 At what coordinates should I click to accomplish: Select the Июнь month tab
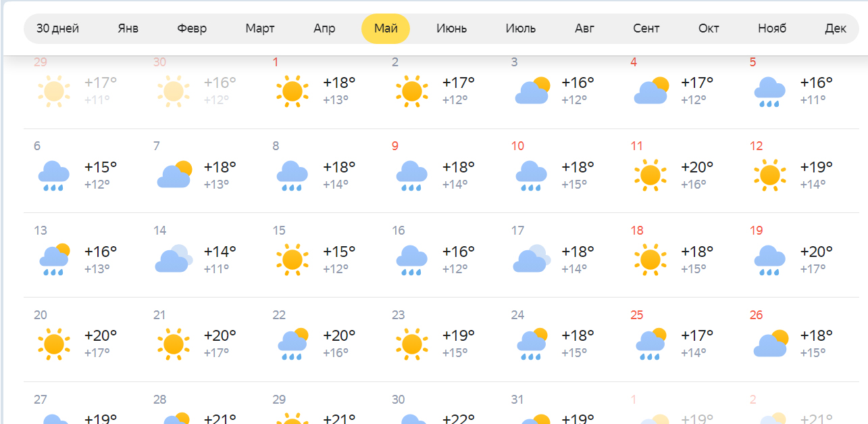[452, 28]
